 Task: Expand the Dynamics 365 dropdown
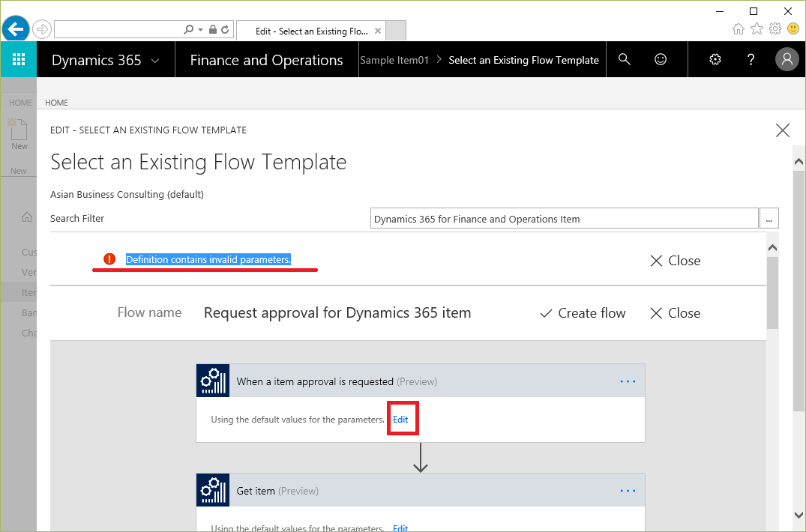click(154, 61)
